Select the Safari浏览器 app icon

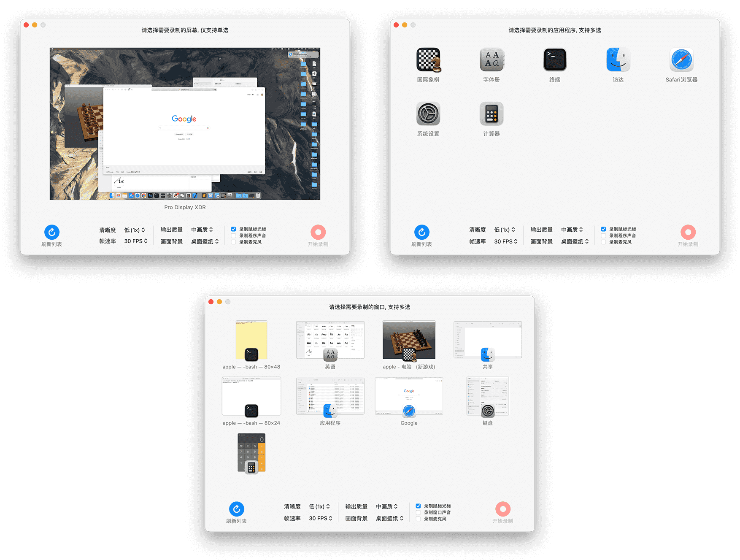(x=681, y=60)
